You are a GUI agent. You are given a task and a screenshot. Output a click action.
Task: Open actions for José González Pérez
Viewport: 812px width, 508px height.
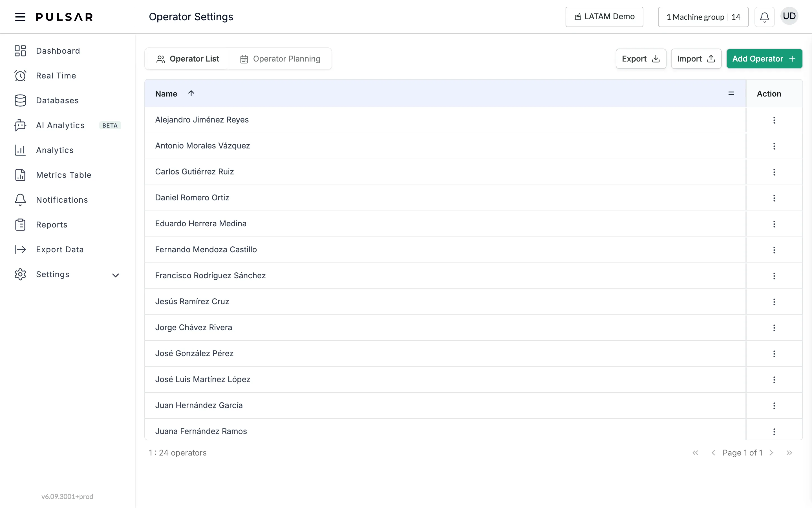774,353
